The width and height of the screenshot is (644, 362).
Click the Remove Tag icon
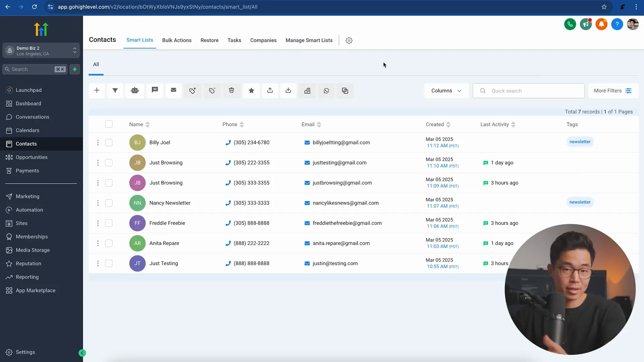212,90
